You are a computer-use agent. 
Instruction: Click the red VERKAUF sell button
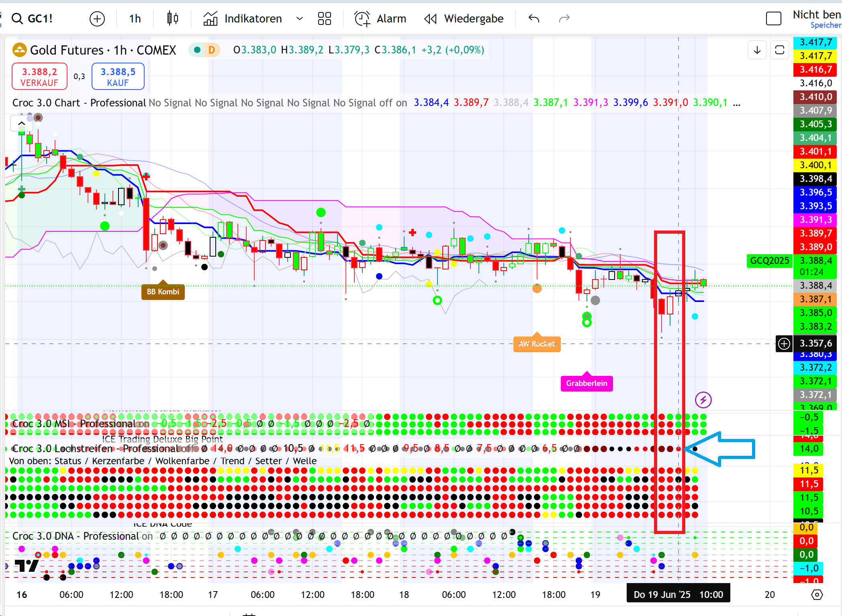click(x=39, y=76)
